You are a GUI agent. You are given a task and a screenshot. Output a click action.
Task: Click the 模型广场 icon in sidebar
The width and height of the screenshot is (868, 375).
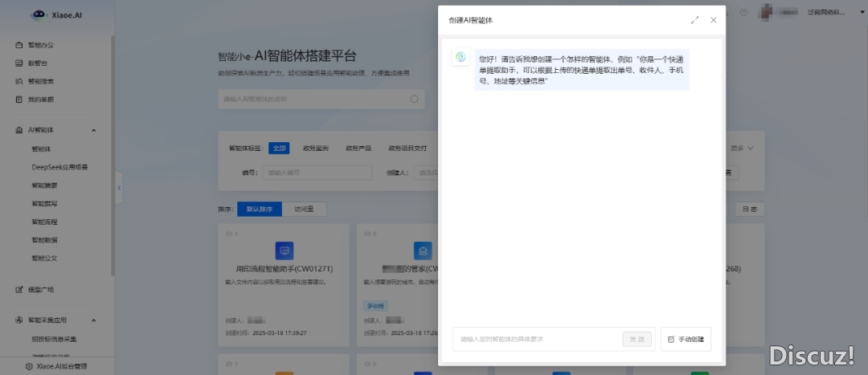pyautogui.click(x=18, y=289)
